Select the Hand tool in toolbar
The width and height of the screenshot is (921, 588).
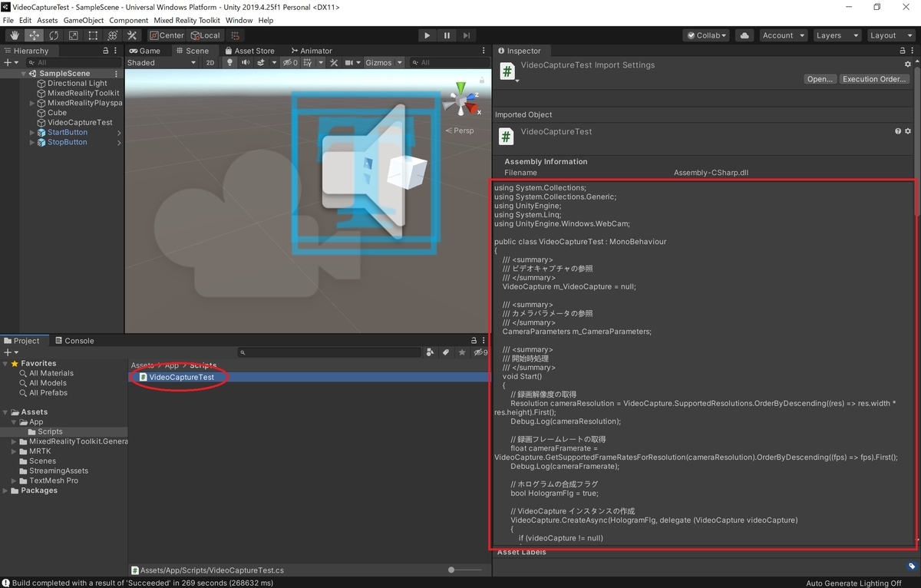click(15, 35)
